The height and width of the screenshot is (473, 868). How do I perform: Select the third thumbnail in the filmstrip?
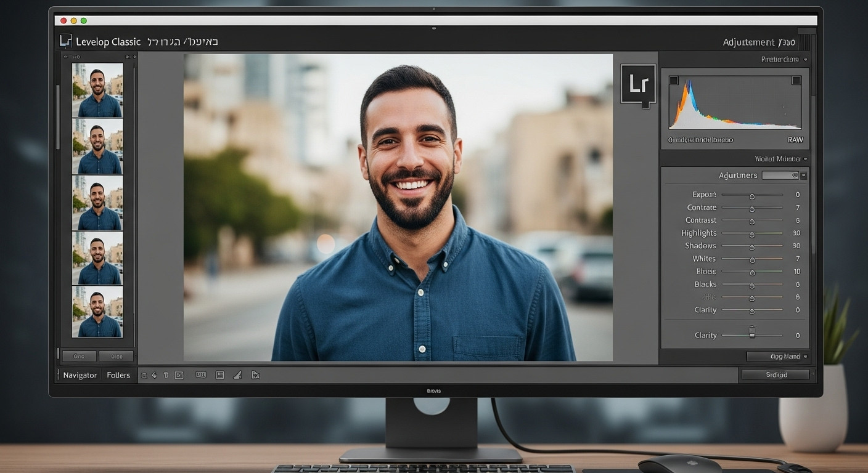97,203
